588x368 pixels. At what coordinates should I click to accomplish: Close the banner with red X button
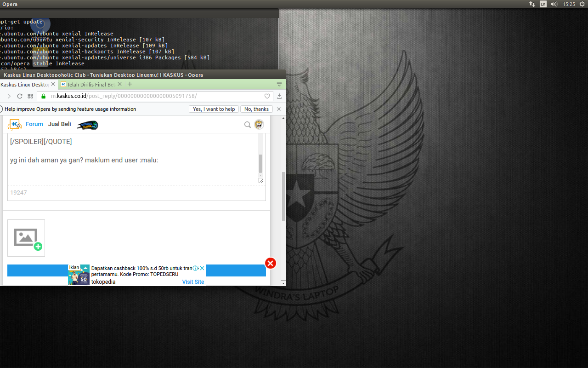[x=271, y=263]
